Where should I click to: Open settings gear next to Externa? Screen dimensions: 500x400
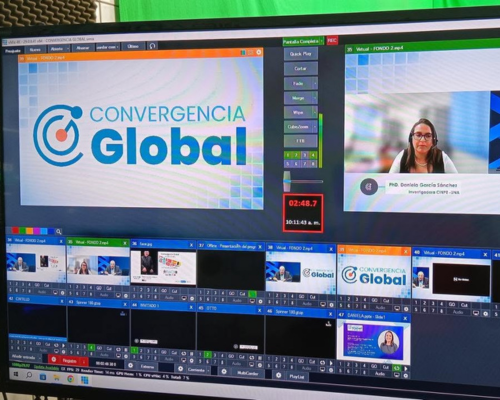[x=131, y=365]
